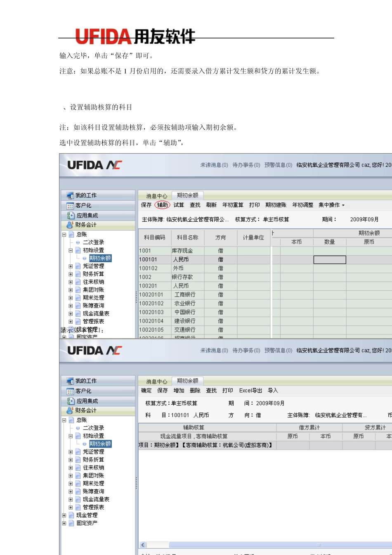Expand the 凭证管理 node in the upper tree
392x555 pixels.
point(71,266)
